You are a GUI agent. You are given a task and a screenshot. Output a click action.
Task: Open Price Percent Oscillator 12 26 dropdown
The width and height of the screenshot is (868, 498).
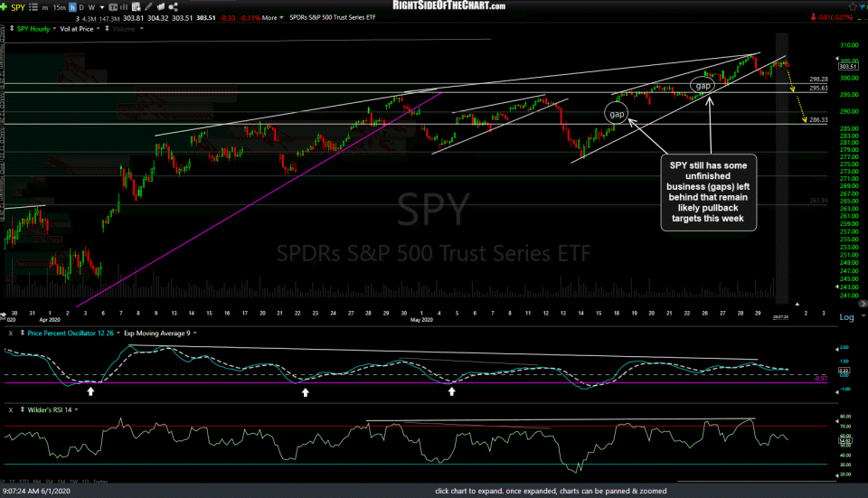[x=118, y=334]
